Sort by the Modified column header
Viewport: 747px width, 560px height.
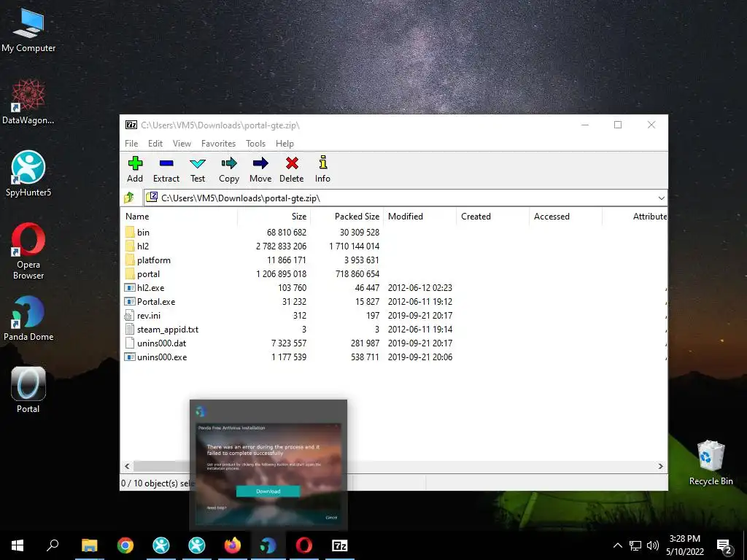420,216
